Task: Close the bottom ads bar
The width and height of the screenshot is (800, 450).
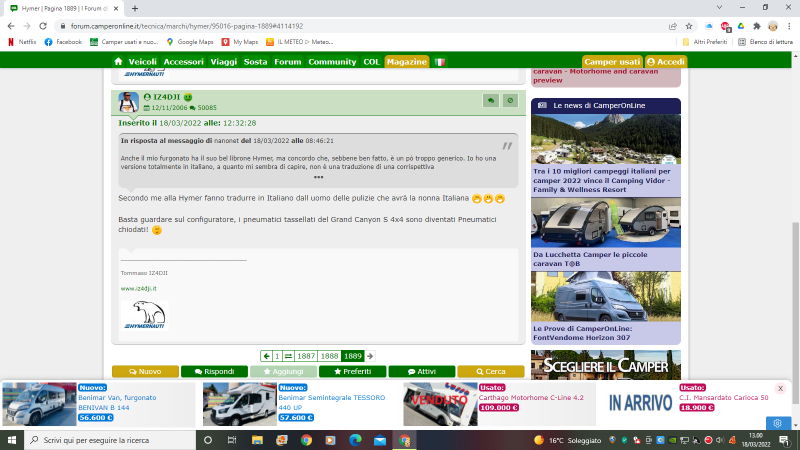Action: 780,389
